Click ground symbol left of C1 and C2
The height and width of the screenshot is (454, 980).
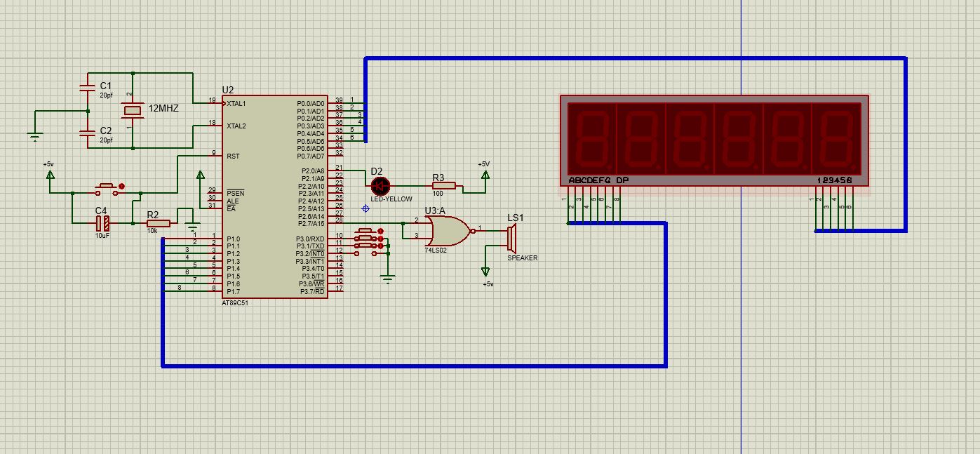tap(36, 137)
